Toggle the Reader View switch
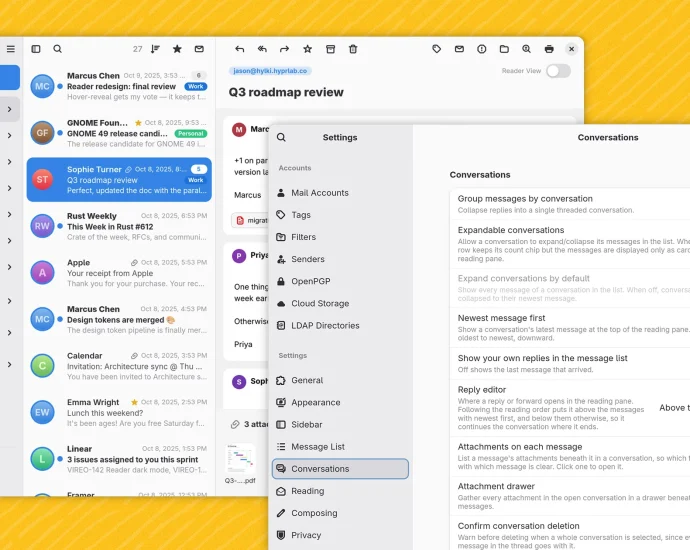 (x=558, y=71)
